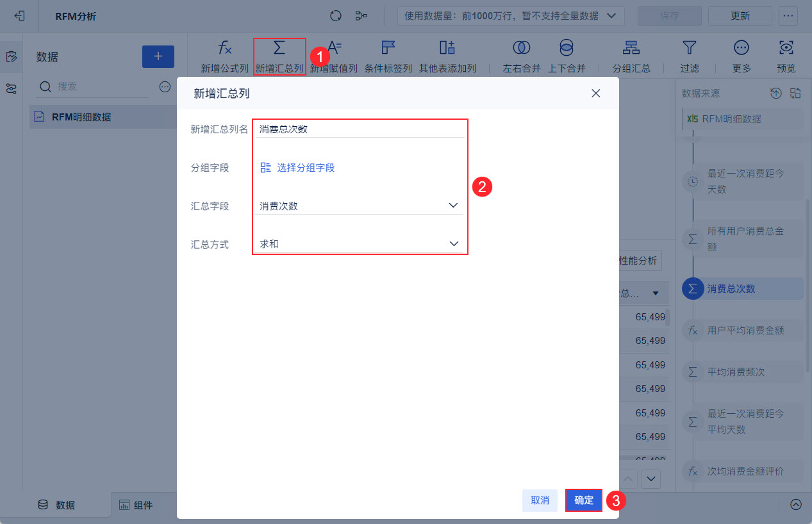Select the 用户平均消费金额 step
Image resolution: width=812 pixels, height=524 pixels.
pos(743,331)
